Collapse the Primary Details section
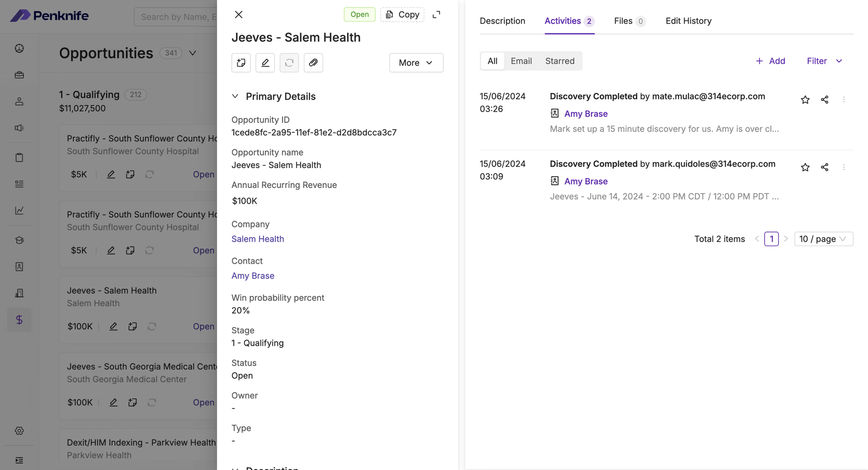Viewport: 868px width, 470px height. pyautogui.click(x=235, y=96)
